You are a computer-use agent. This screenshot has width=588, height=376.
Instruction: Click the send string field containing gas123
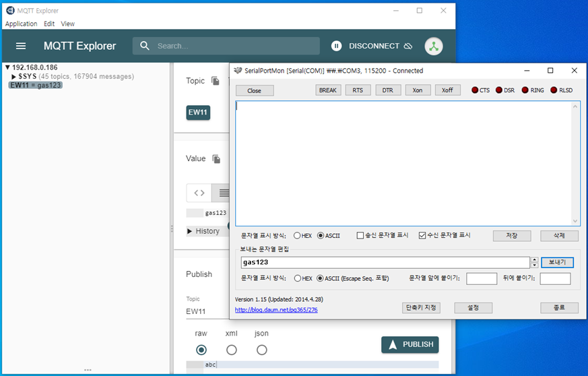[x=385, y=262]
